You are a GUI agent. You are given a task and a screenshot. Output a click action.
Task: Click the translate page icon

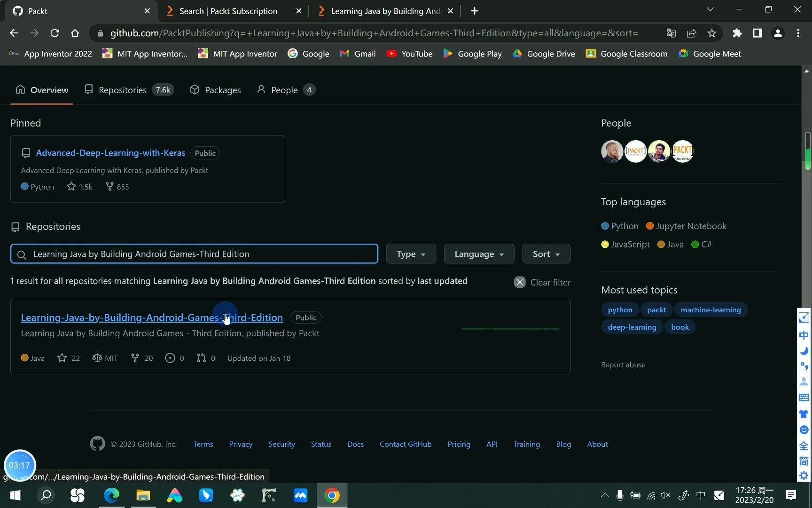click(x=671, y=33)
